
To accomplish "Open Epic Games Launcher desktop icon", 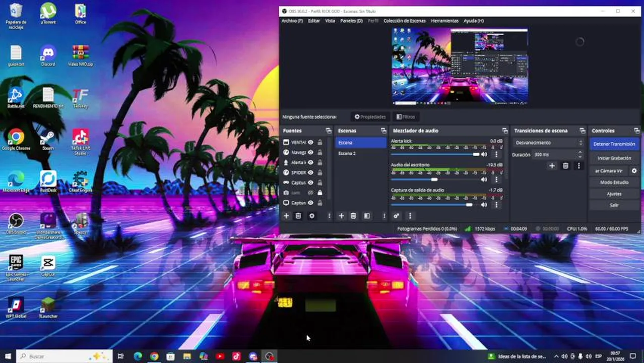I will [x=16, y=267].
